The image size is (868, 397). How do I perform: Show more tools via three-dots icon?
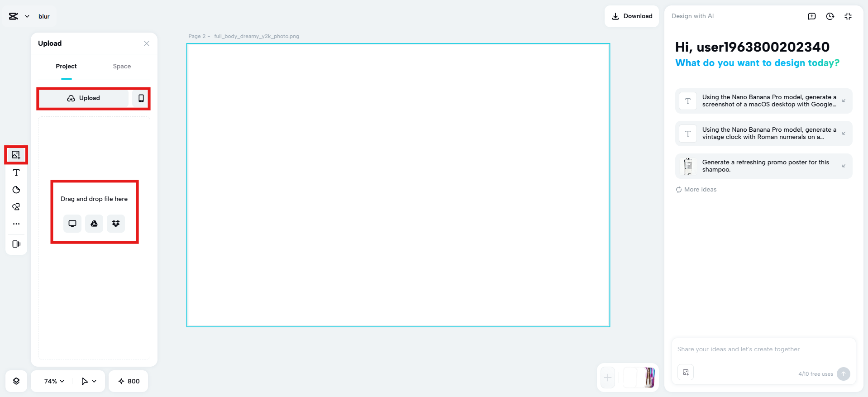click(x=16, y=224)
